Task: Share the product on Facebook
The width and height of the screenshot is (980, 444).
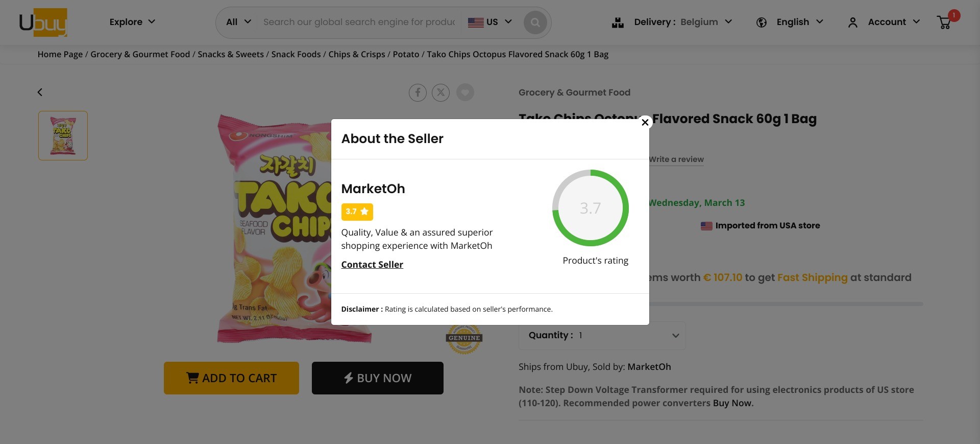Action: pyautogui.click(x=418, y=92)
